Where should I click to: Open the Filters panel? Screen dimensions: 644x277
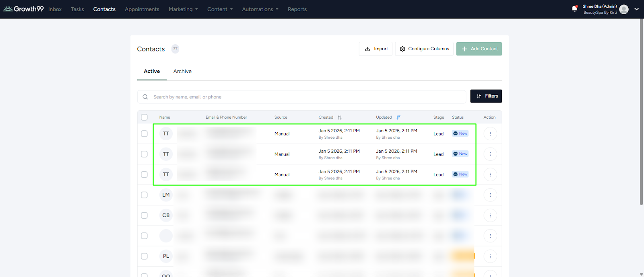pyautogui.click(x=486, y=96)
